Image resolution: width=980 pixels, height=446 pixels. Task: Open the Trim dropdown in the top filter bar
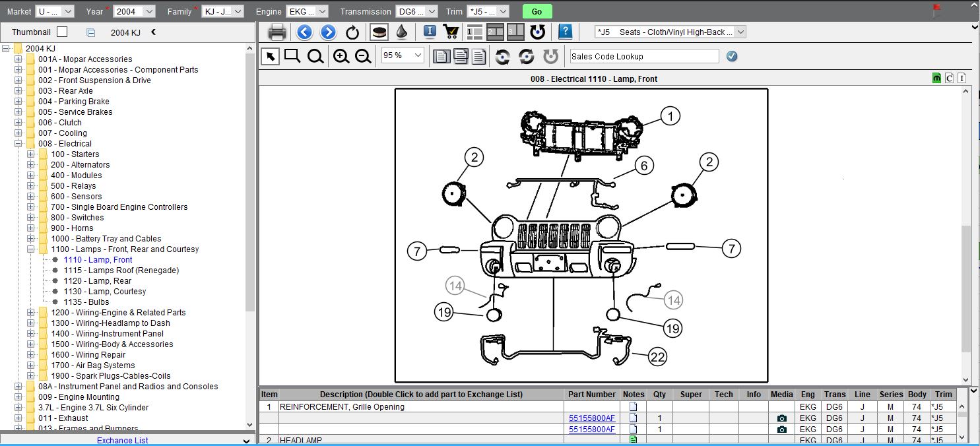tap(488, 11)
